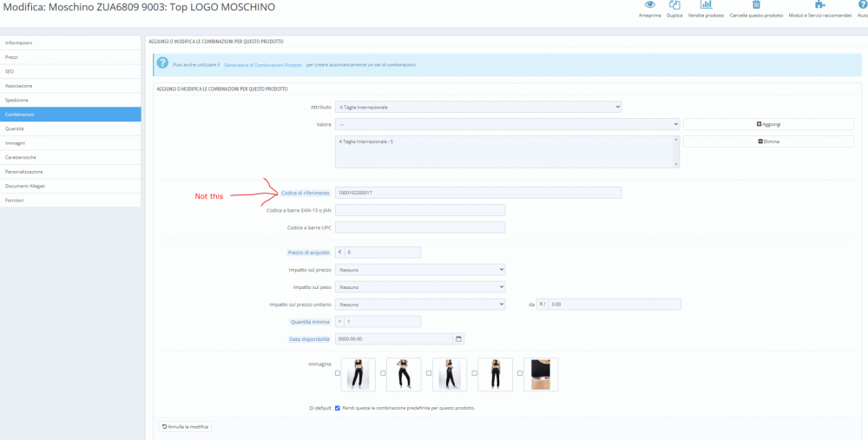Viewport: 868px width, 440px height.
Task: Open the Vendite prodotto chart icon
Action: pos(706,5)
